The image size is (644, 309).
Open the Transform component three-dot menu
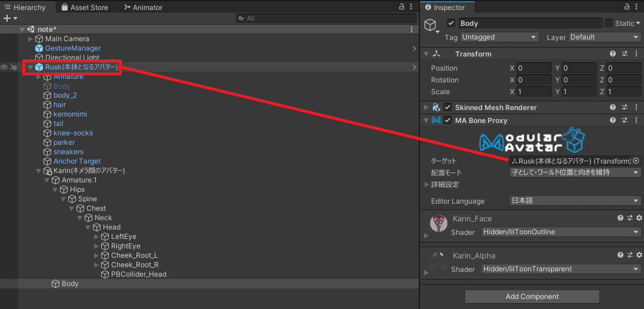click(x=637, y=54)
